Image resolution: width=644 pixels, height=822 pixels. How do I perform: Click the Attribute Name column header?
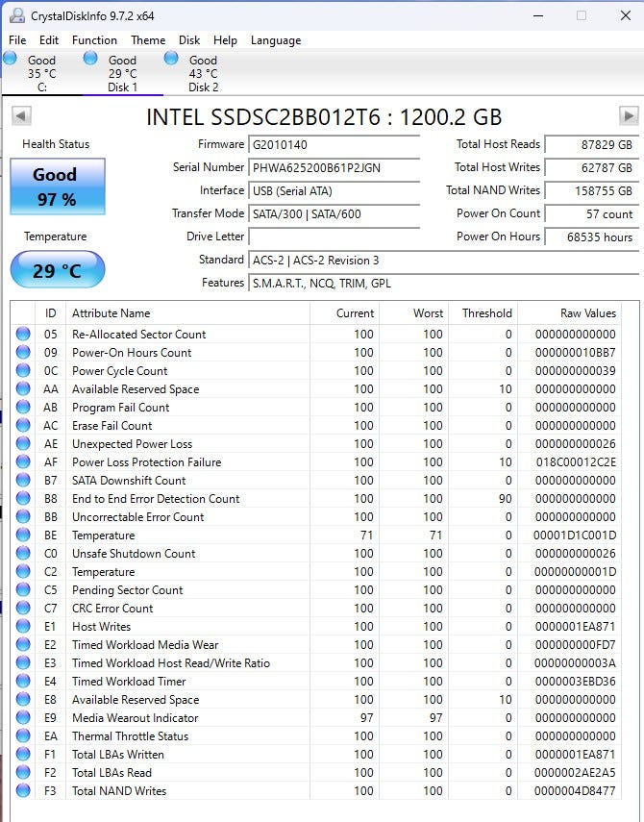[111, 313]
